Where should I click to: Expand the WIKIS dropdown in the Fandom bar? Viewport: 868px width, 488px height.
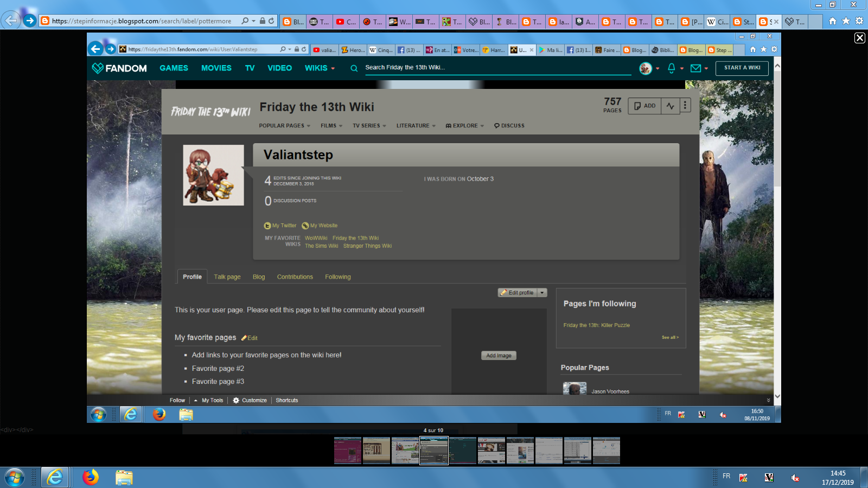320,68
